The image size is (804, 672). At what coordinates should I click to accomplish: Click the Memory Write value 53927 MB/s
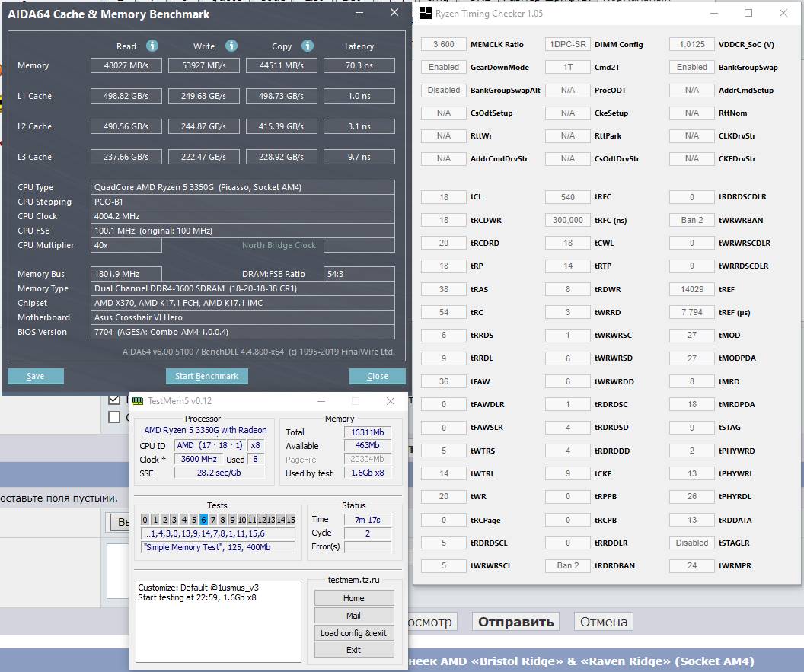203,65
